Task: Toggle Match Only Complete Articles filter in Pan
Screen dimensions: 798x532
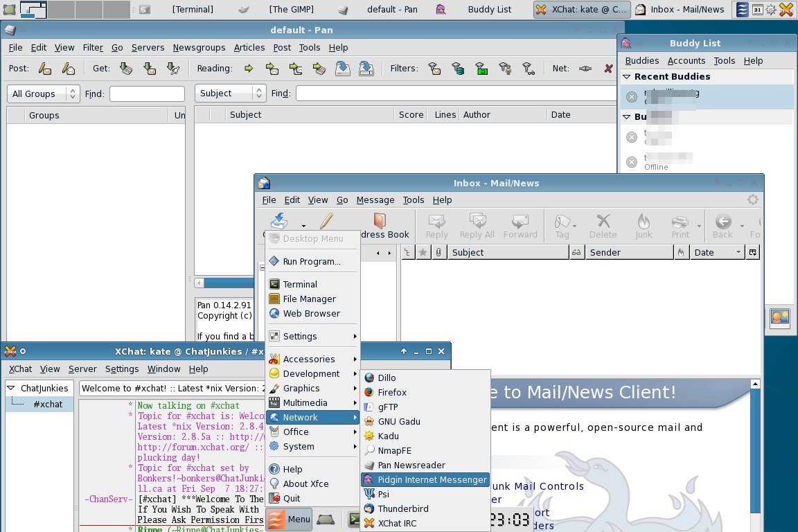Action: 481,68
